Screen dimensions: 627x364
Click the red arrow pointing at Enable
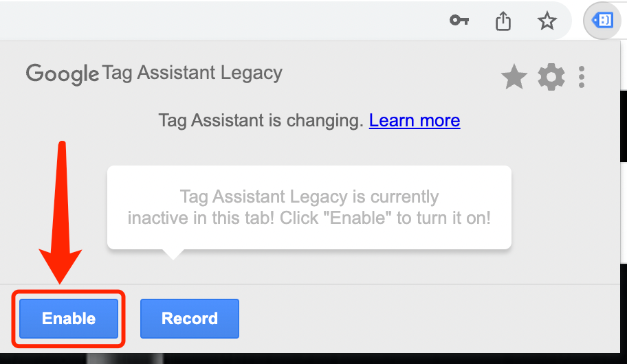(60, 212)
